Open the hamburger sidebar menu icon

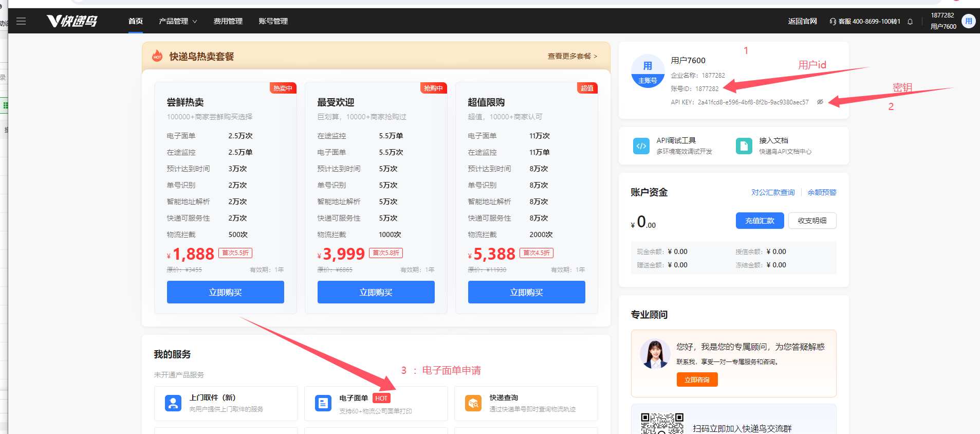[x=21, y=21]
